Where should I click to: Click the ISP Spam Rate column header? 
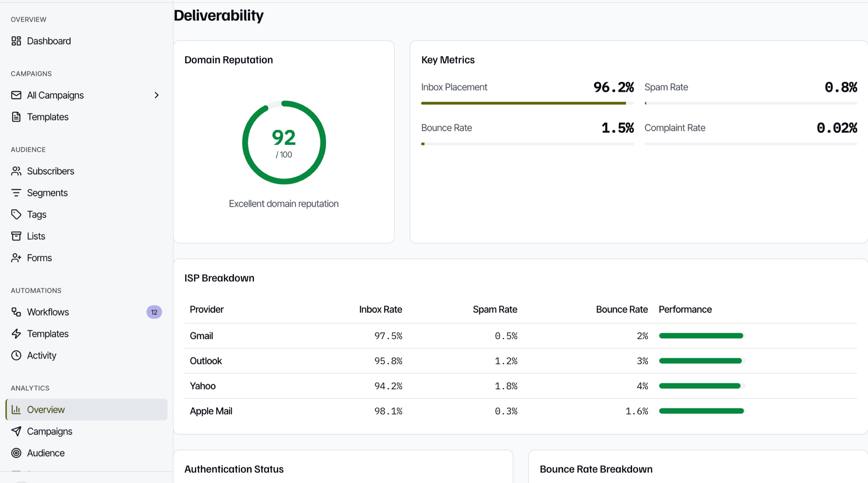[495, 310]
